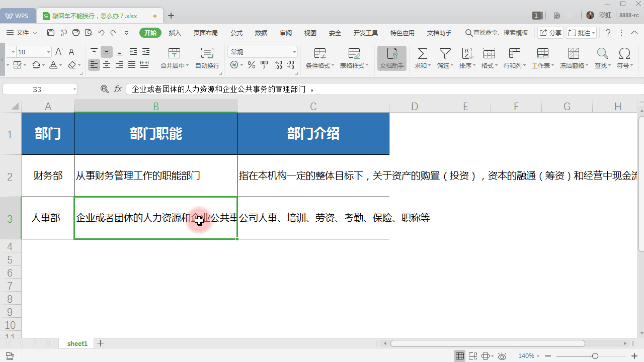
Task: Open the font size dropdown
Action: pyautogui.click(x=48, y=51)
